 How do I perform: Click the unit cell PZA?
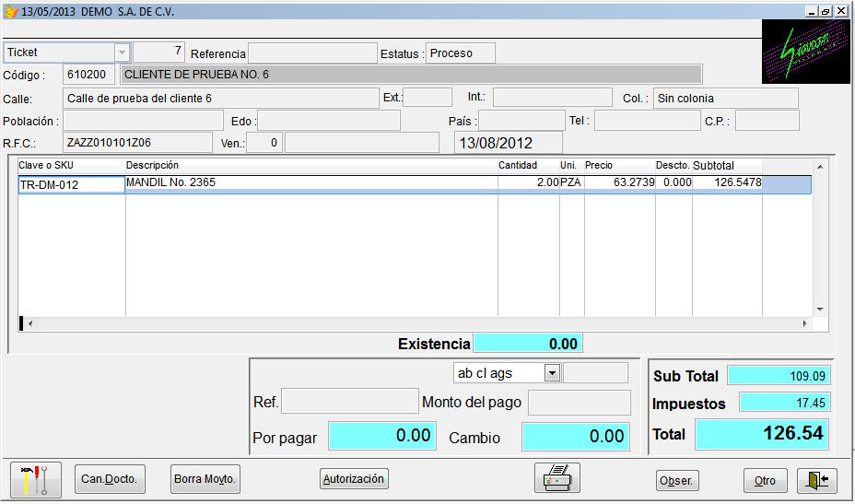571,183
